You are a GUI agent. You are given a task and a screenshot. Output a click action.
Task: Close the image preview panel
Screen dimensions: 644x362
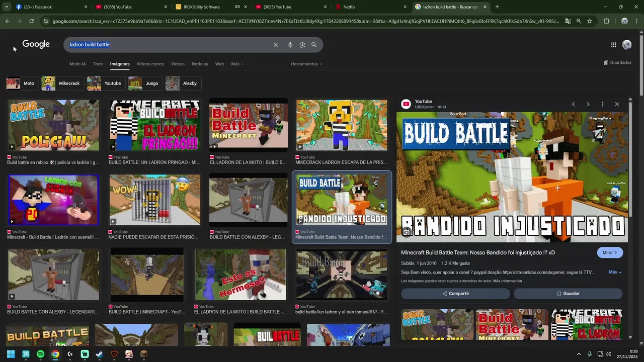click(617, 104)
